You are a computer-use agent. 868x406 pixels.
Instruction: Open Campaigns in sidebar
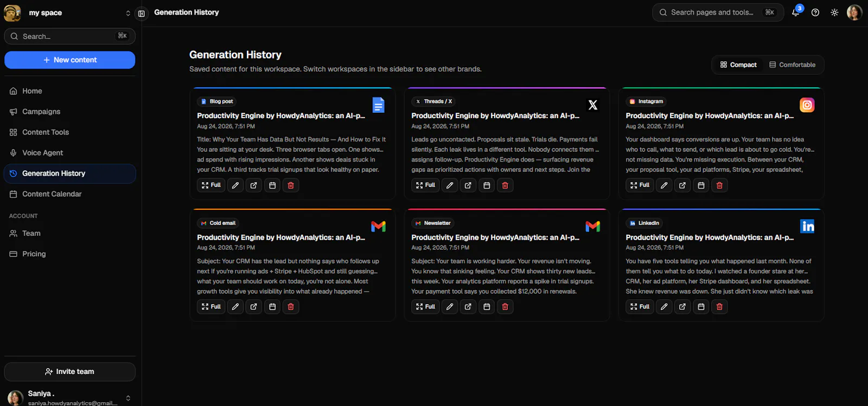(70, 112)
